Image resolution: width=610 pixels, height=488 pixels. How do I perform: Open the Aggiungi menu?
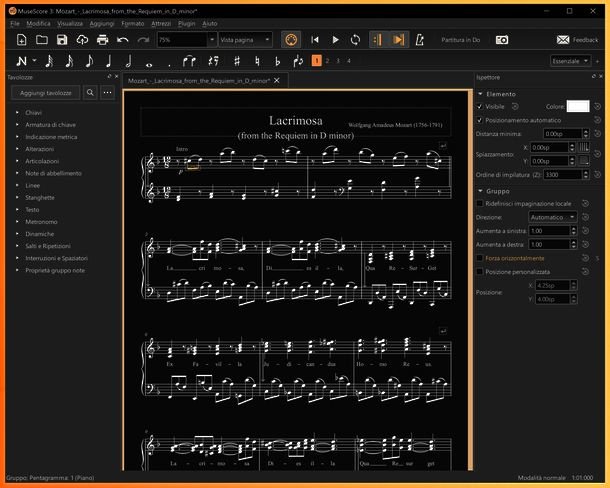(x=102, y=24)
